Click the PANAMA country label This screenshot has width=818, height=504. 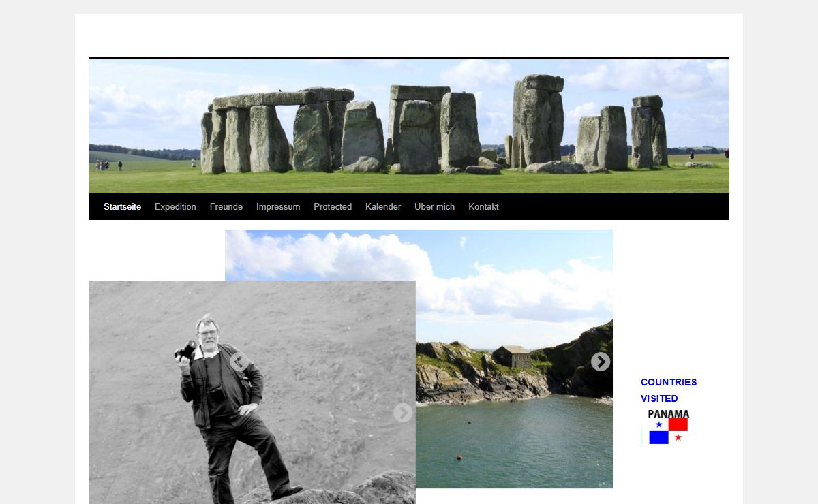coord(668,414)
